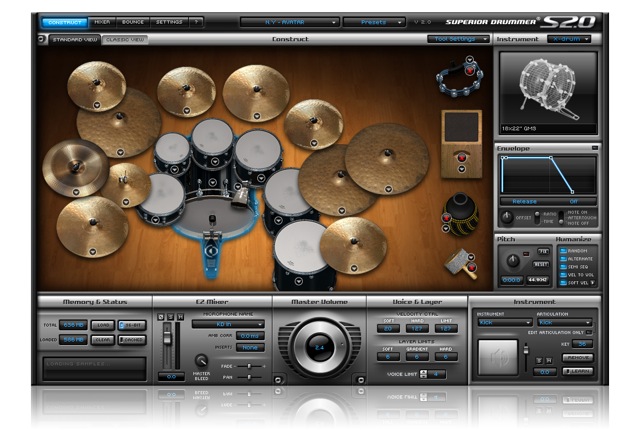Click the mute M button in Instrument panel
The image size is (640, 430).
(x=548, y=360)
